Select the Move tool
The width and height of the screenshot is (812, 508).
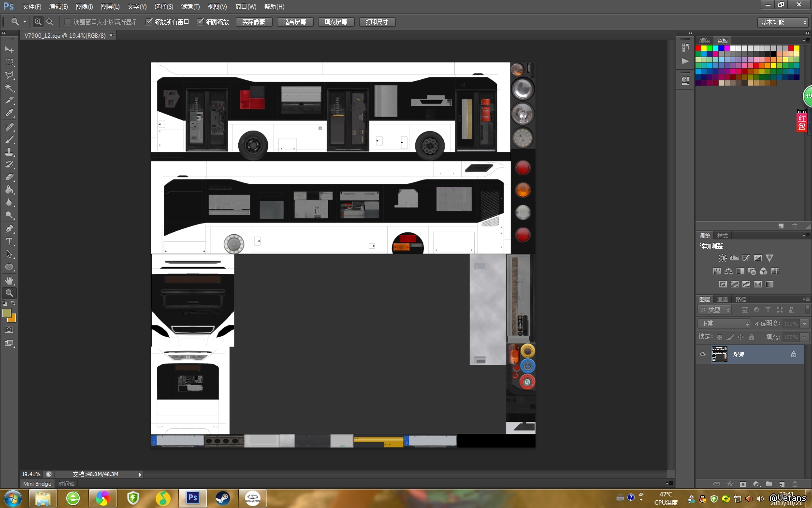9,50
